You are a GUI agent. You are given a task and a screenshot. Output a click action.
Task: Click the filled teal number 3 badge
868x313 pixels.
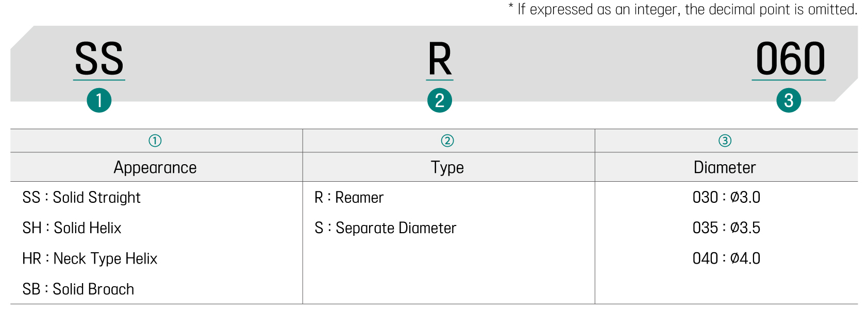coord(789,100)
